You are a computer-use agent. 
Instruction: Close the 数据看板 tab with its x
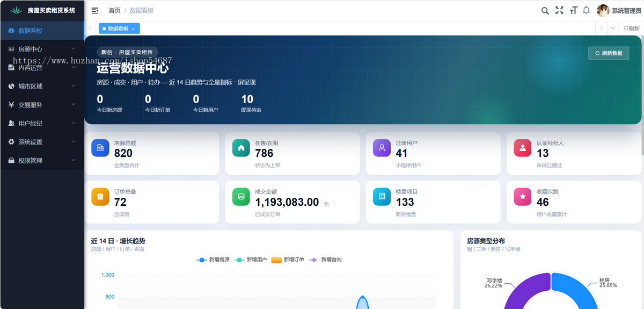click(133, 28)
